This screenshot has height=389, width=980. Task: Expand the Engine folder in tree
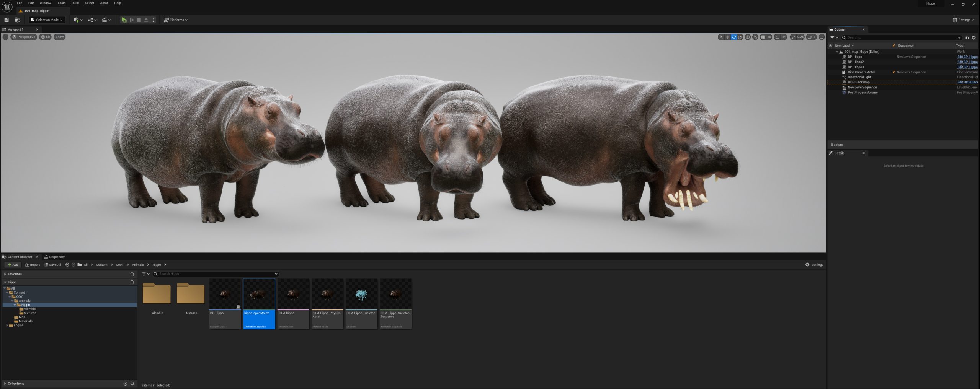tap(7, 325)
